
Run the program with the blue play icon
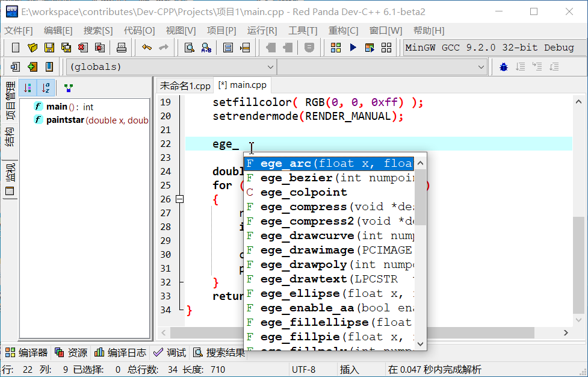click(353, 48)
